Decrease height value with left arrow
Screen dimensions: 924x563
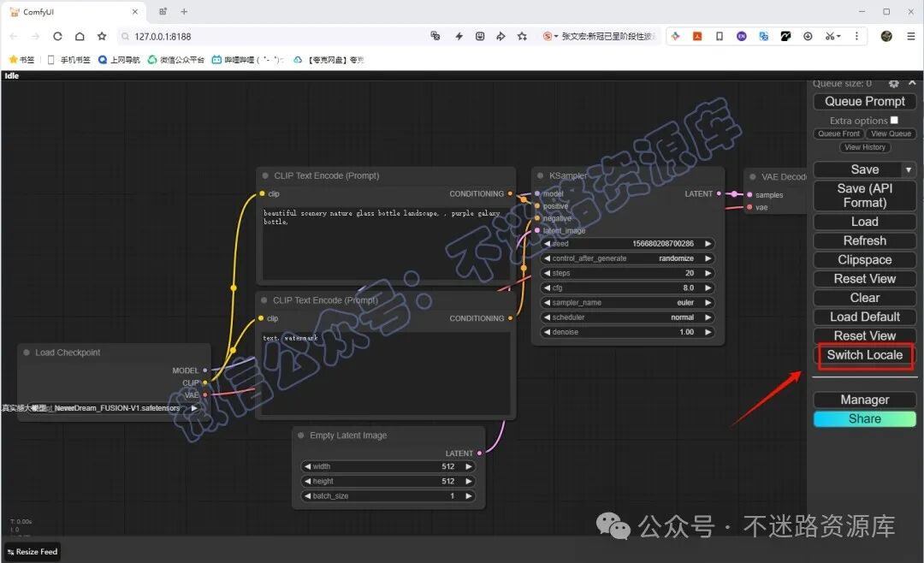point(307,481)
